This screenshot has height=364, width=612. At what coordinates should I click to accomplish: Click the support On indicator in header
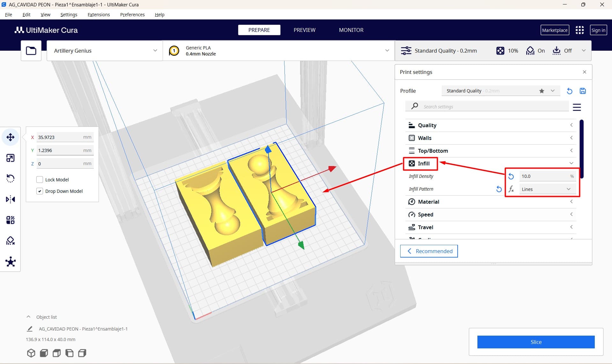(x=535, y=51)
